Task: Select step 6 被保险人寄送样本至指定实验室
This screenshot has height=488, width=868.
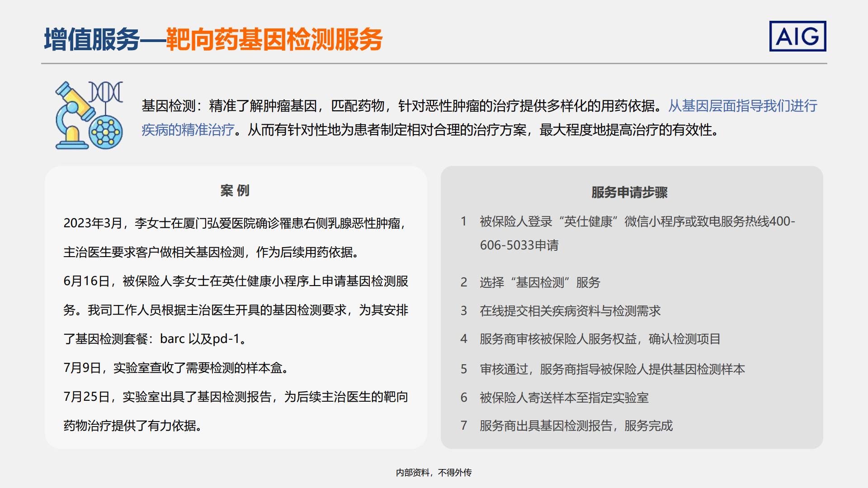Action: point(564,398)
